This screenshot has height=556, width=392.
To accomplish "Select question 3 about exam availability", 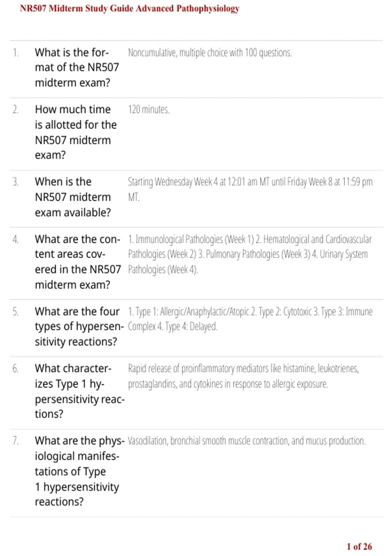I will pos(73,197).
